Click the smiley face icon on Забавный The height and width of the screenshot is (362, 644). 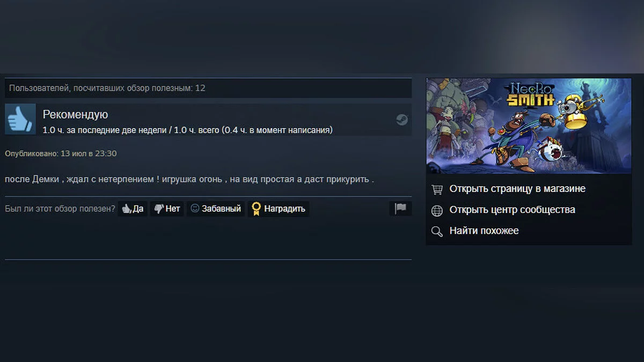195,208
